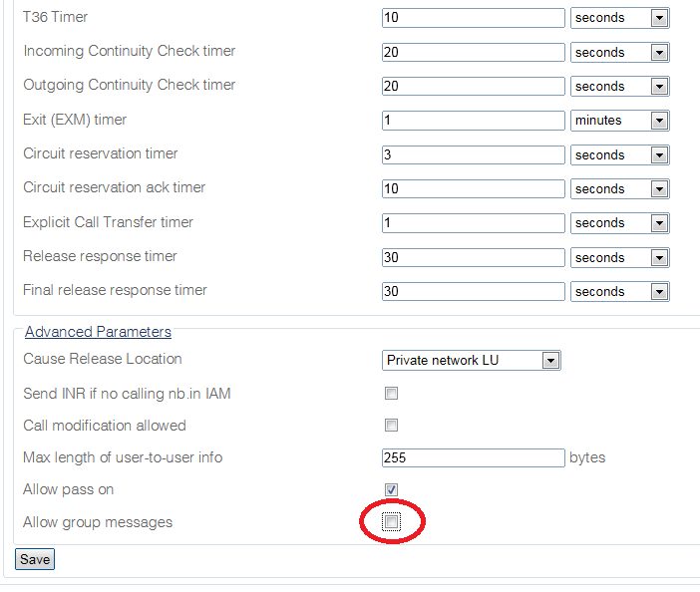Open Final release response timer units dropdown
The width and height of the screenshot is (700, 592).
click(619, 292)
